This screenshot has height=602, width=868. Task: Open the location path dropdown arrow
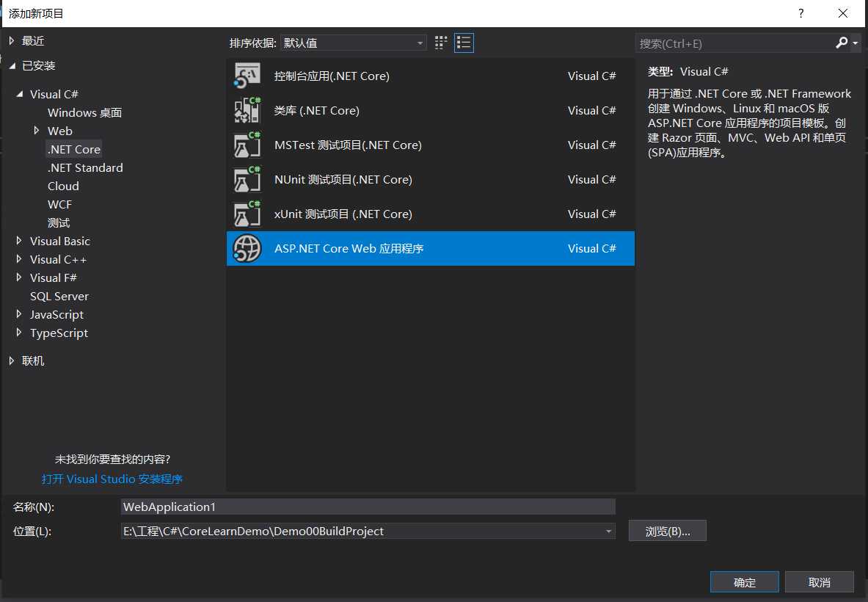(x=608, y=531)
